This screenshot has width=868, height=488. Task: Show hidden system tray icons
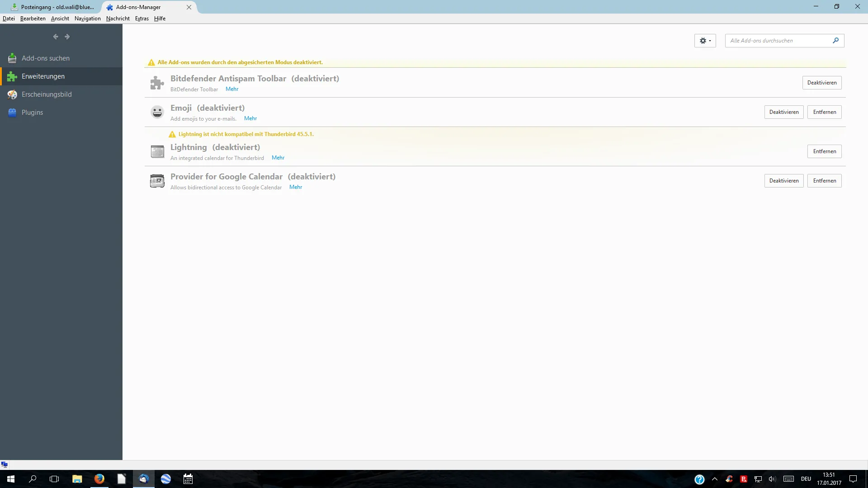coord(715,479)
